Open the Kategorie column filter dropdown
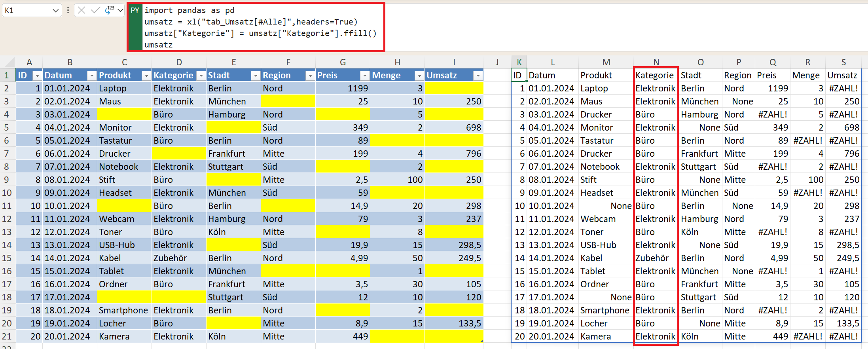The height and width of the screenshot is (349, 868). point(201,76)
